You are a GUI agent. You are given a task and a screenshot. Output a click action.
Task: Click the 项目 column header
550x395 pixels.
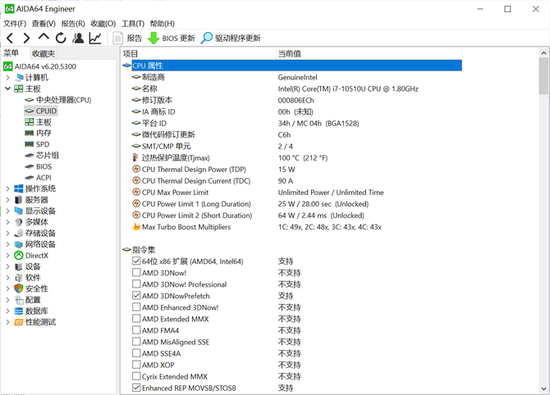[199, 53]
